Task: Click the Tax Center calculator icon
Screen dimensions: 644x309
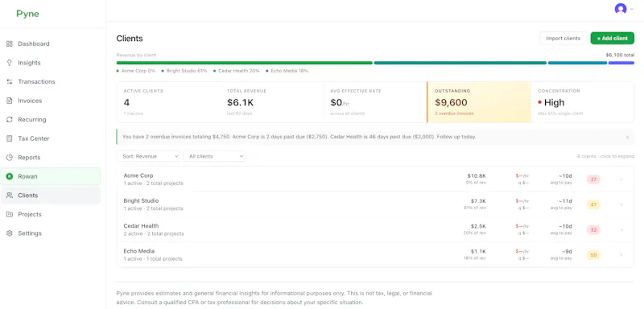Action: [10, 138]
